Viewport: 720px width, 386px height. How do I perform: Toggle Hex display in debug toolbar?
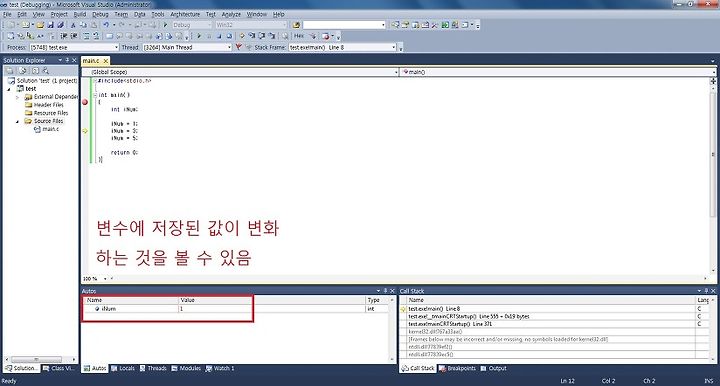[x=299, y=36]
